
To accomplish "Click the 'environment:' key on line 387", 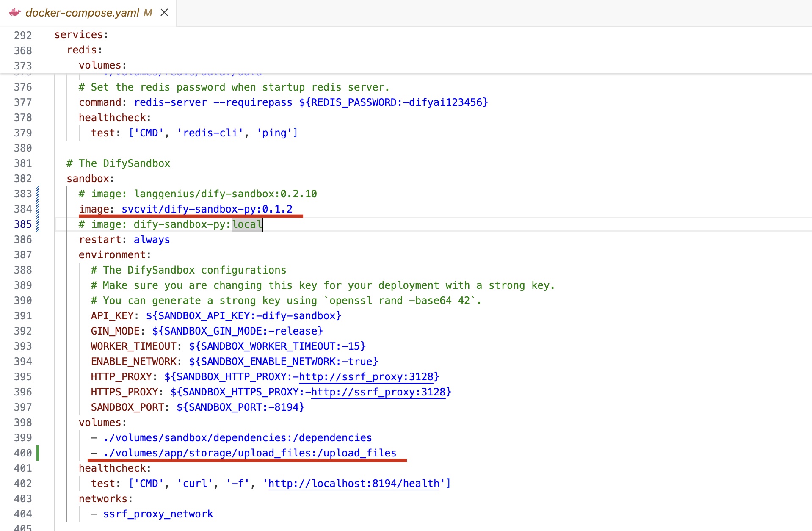I will tap(114, 255).
